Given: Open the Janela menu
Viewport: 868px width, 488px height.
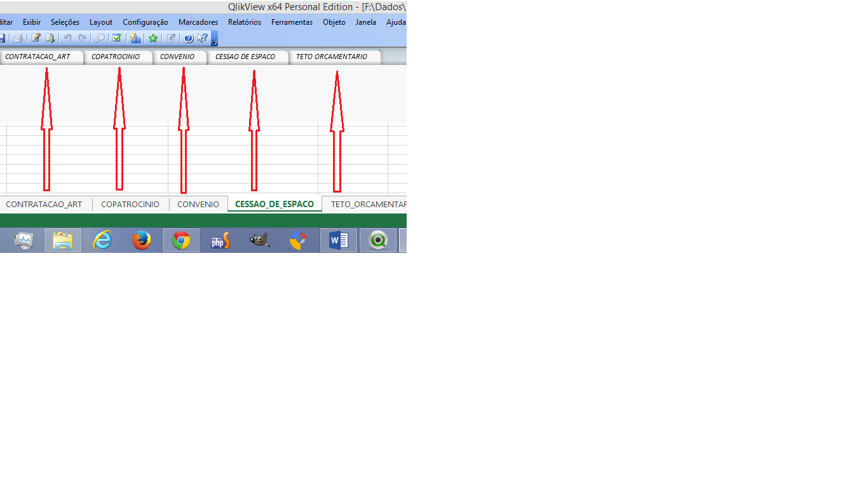Looking at the screenshot, I should point(365,22).
